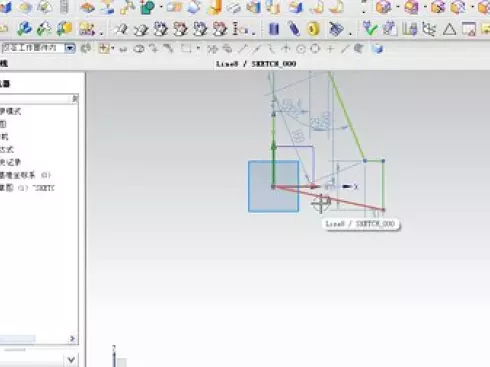Click the green block with plus icon

(147, 7)
